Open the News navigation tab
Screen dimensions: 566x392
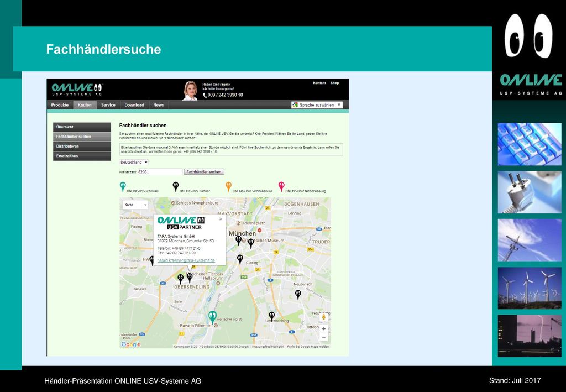coord(159,105)
